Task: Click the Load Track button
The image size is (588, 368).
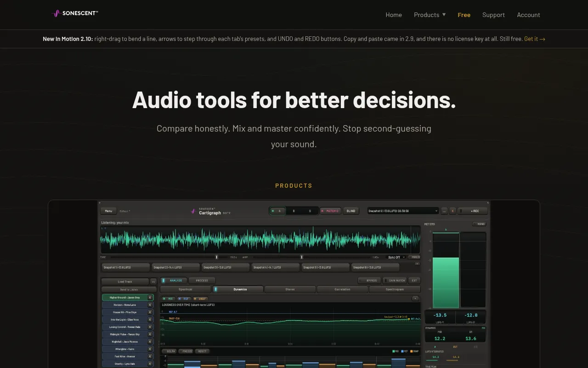Action: pos(125,282)
